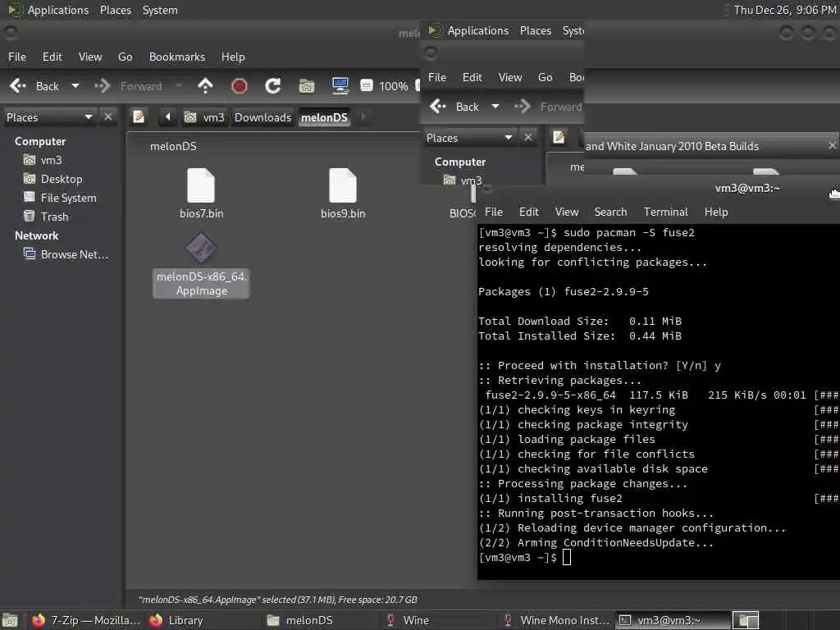Screen dimensions: 840x630
Task: Click the zoom out icon beside 100%
Action: [x=367, y=85]
